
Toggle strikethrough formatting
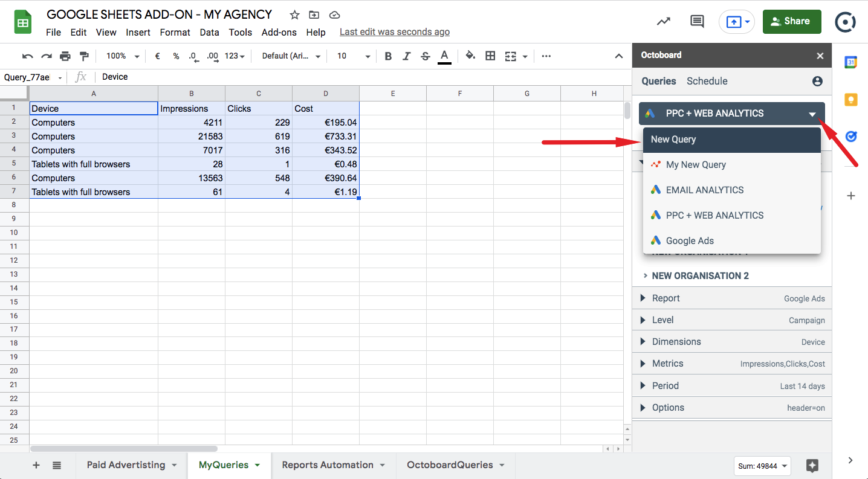[x=426, y=56]
